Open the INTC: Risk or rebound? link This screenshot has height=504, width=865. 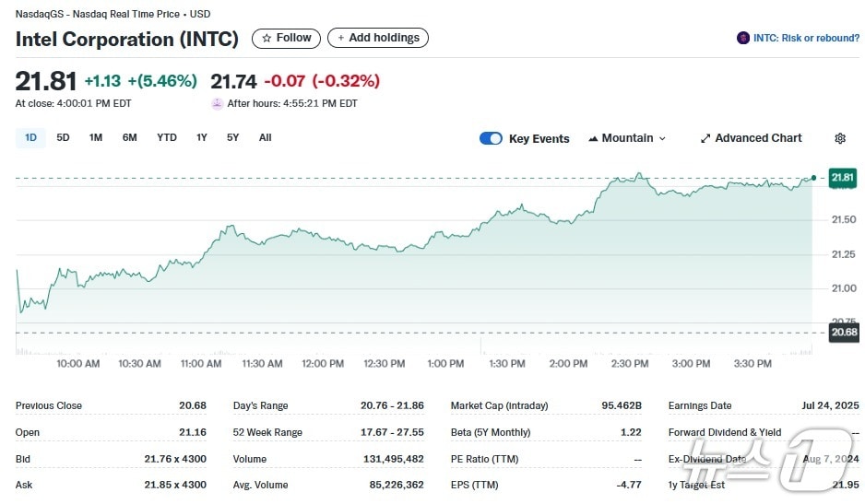click(x=805, y=38)
